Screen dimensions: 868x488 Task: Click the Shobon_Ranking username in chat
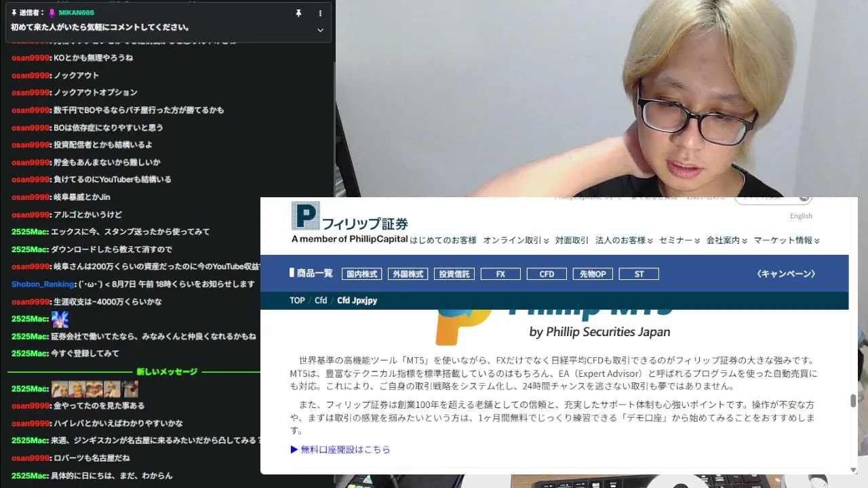click(43, 284)
